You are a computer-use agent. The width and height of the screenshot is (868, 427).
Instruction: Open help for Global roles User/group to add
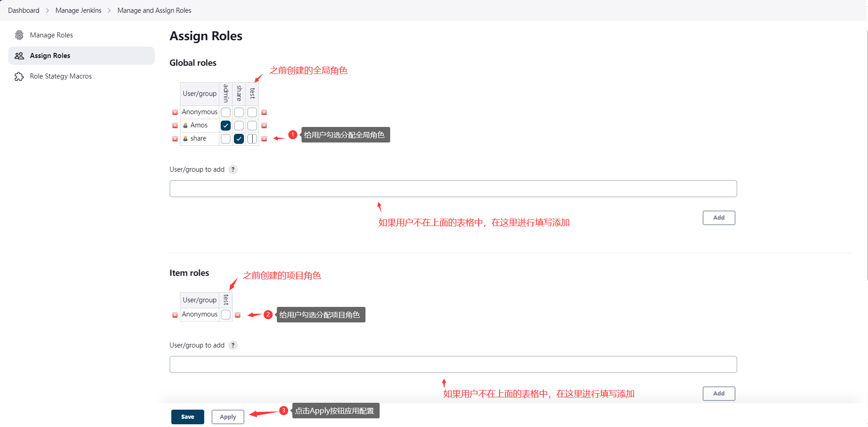(233, 169)
